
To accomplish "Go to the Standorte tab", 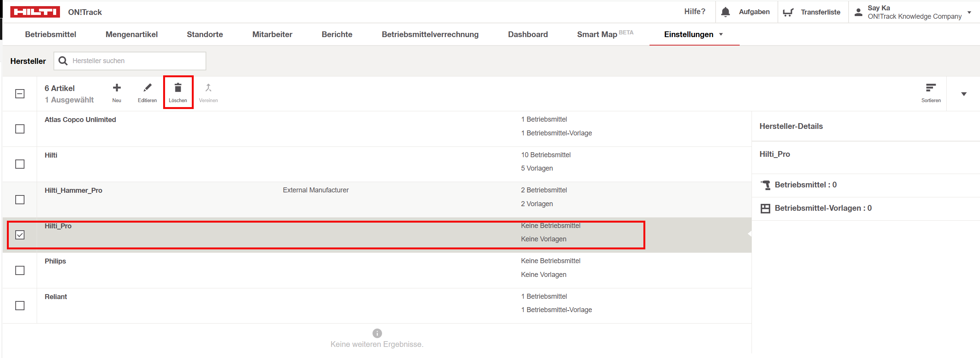I will tap(205, 34).
